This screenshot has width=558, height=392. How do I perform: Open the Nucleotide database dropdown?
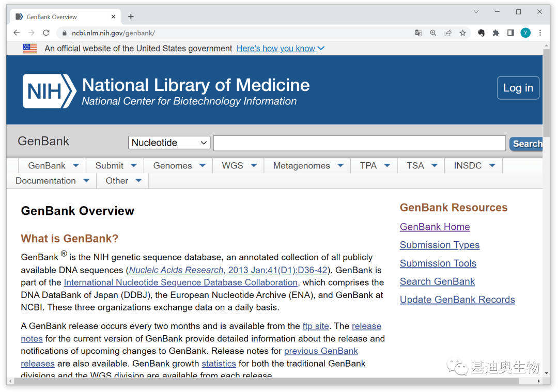point(169,143)
